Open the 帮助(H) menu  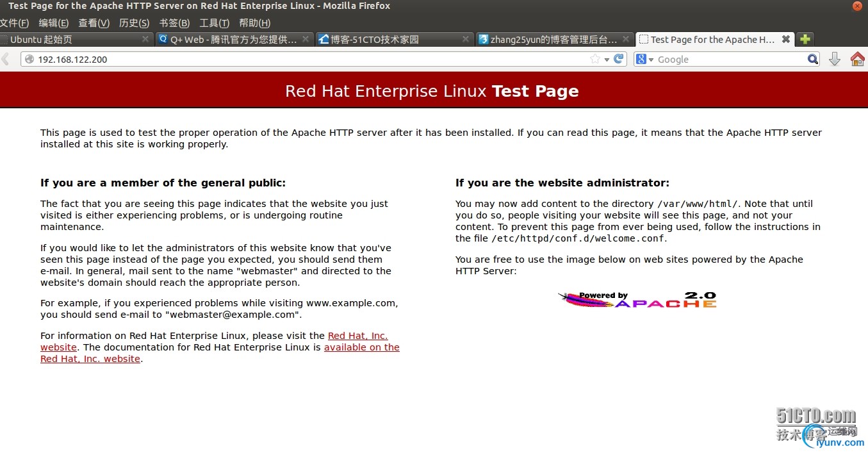point(254,23)
